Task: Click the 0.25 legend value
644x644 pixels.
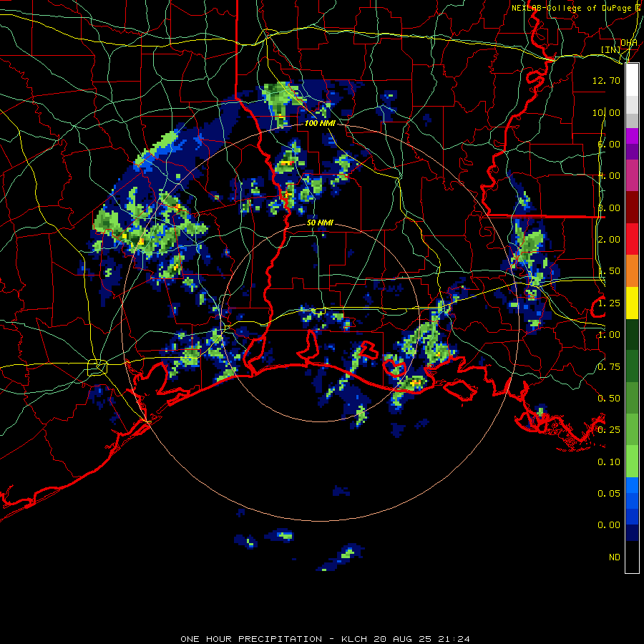Action: coord(609,430)
